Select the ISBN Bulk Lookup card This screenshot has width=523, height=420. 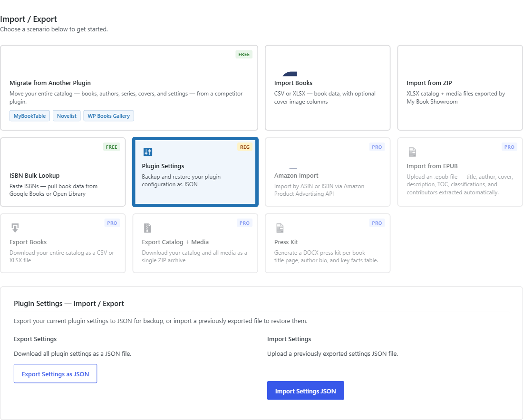63,172
